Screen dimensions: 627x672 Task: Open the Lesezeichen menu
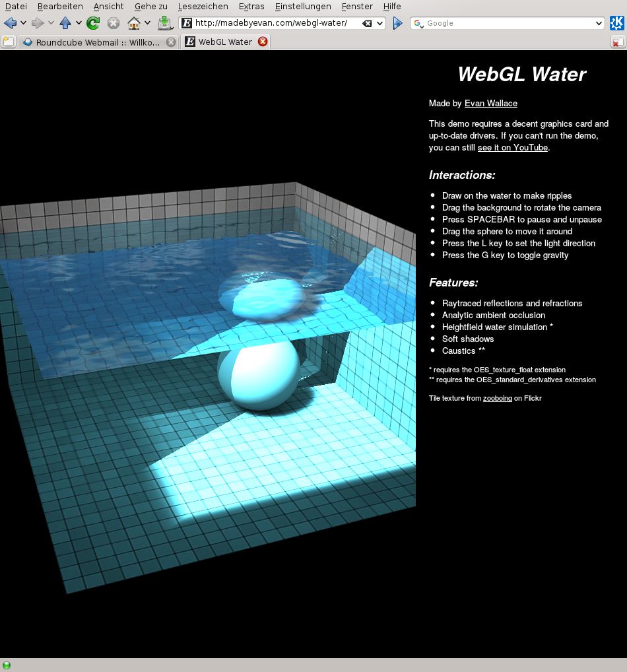pyautogui.click(x=203, y=6)
